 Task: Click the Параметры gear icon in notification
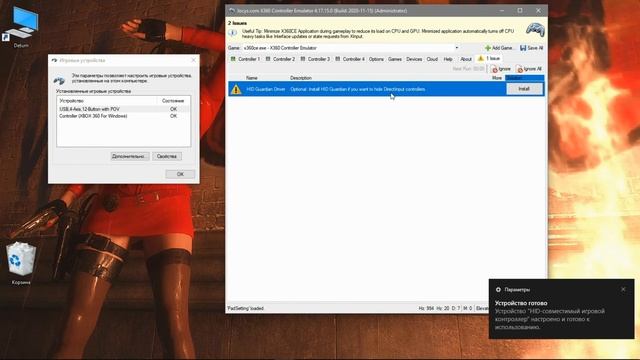coord(498,289)
